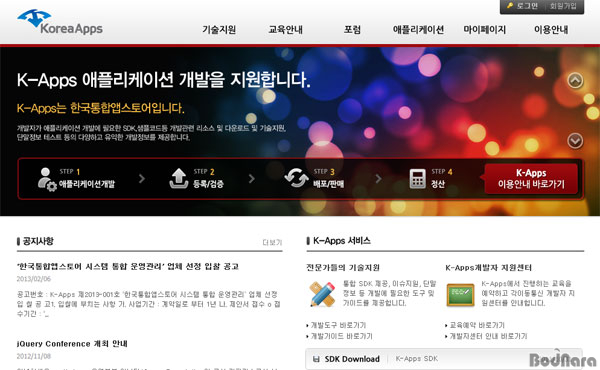Click K-Apps 이용안내 바로가기 red button
The width and height of the screenshot is (600, 370).
tap(531, 179)
